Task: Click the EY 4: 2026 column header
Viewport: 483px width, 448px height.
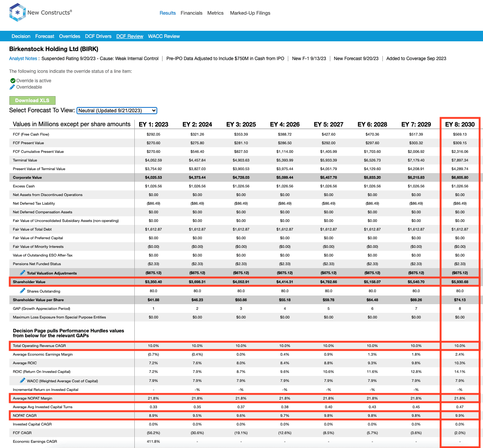Action: (285, 124)
